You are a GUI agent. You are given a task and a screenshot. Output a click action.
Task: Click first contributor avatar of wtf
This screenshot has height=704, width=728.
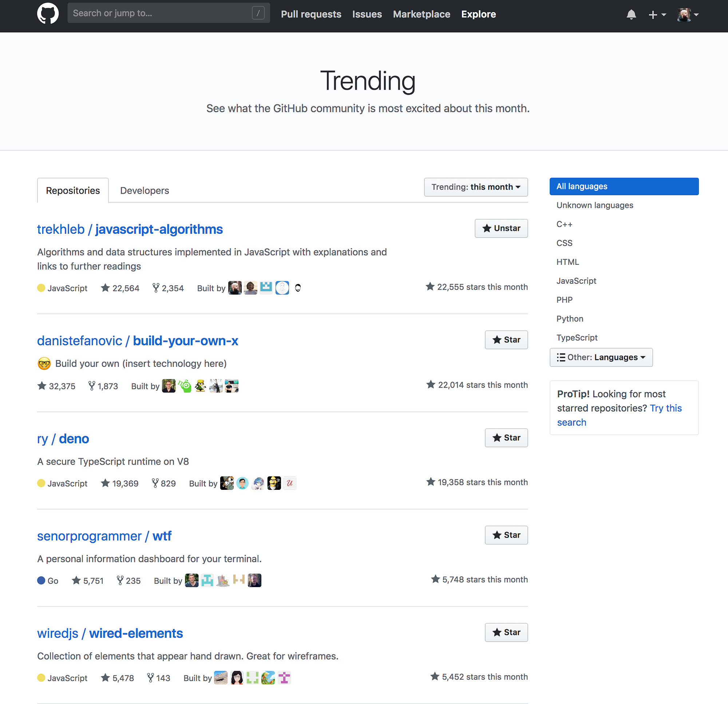(x=192, y=581)
